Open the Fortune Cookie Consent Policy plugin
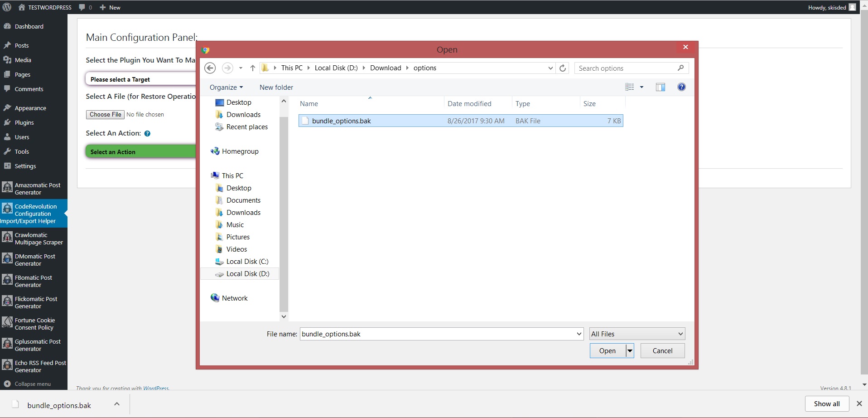868x418 pixels. pos(34,324)
